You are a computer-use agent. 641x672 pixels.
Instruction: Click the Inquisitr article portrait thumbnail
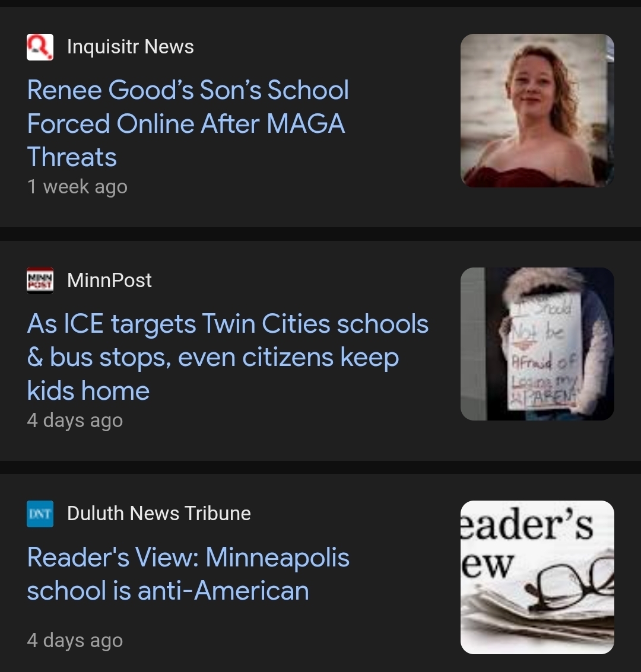537,110
